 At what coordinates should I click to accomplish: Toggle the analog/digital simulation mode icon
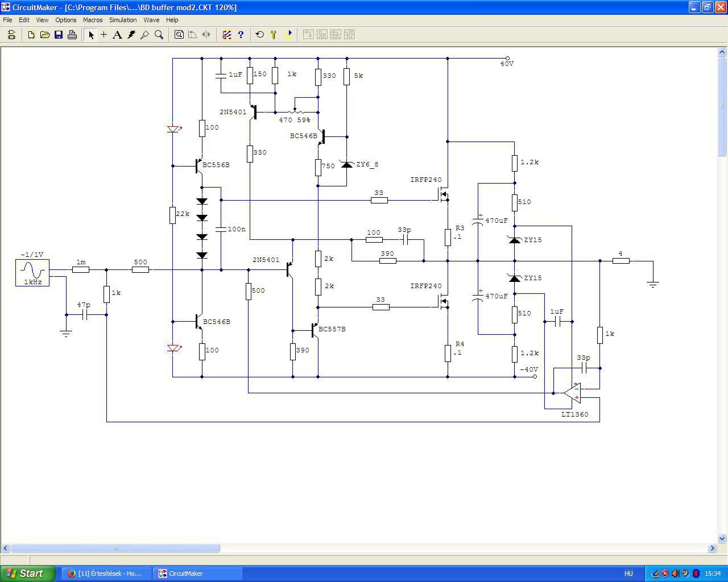click(227, 35)
